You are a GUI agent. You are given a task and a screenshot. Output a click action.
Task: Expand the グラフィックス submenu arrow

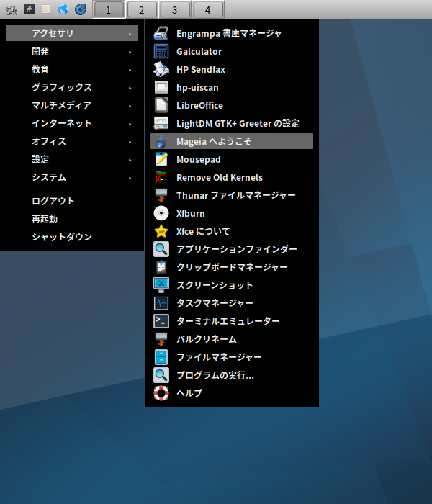[x=130, y=88]
